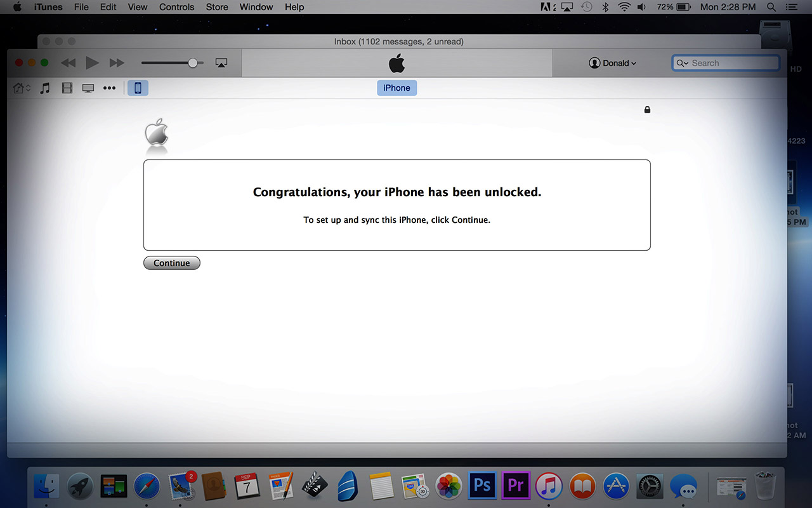The image size is (812, 508).
Task: Launch Premiere Pro from the Dock
Action: (516, 486)
